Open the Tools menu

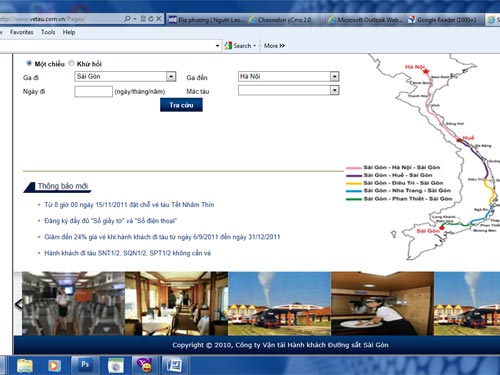click(x=48, y=32)
